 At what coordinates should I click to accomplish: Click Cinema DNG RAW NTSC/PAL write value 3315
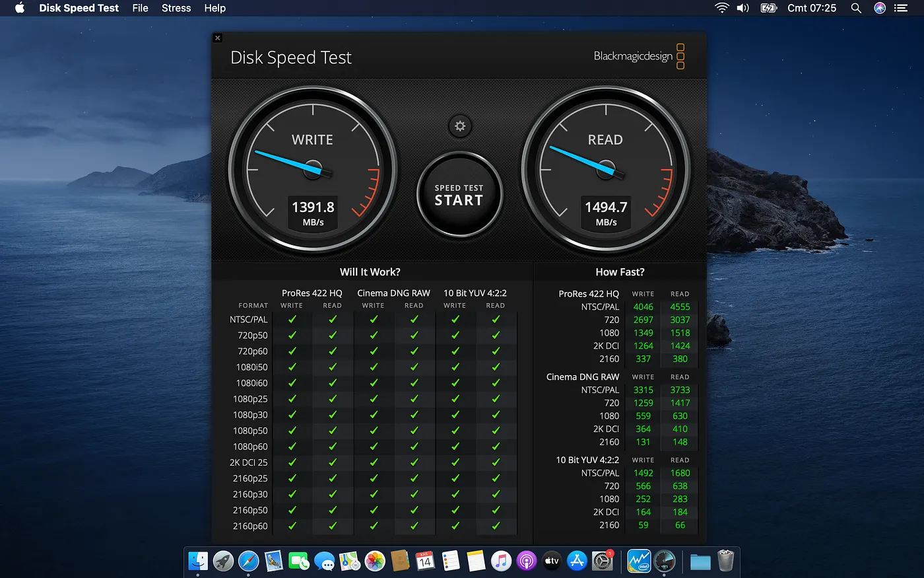click(643, 390)
